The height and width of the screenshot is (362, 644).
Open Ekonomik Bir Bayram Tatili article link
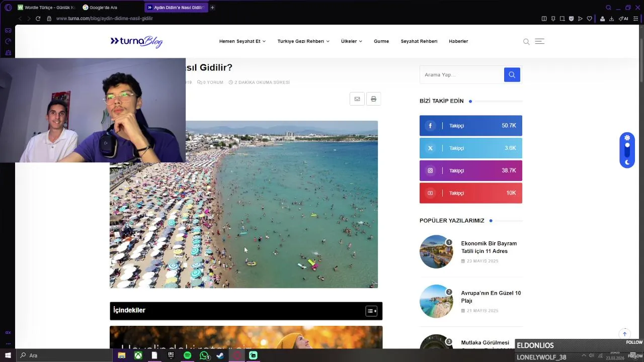tap(489, 247)
